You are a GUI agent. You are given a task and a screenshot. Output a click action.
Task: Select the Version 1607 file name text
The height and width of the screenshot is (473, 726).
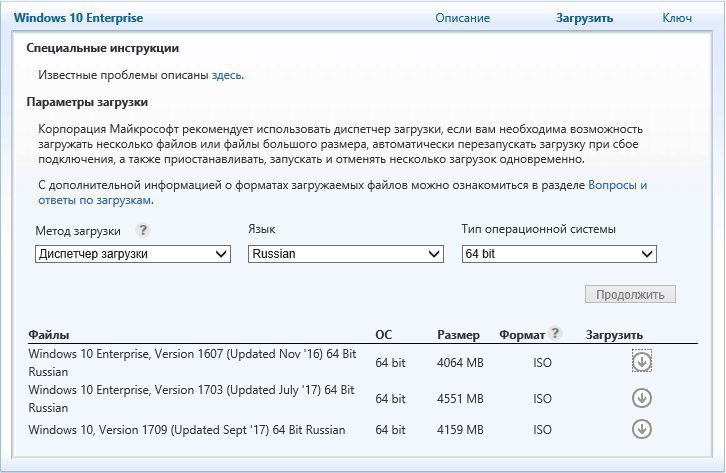click(192, 362)
